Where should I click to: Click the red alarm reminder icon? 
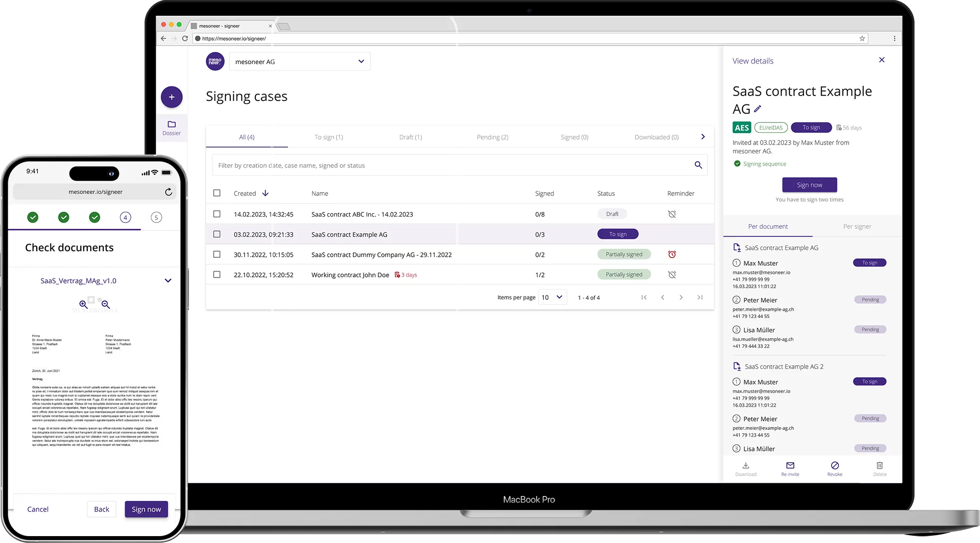[x=672, y=254]
